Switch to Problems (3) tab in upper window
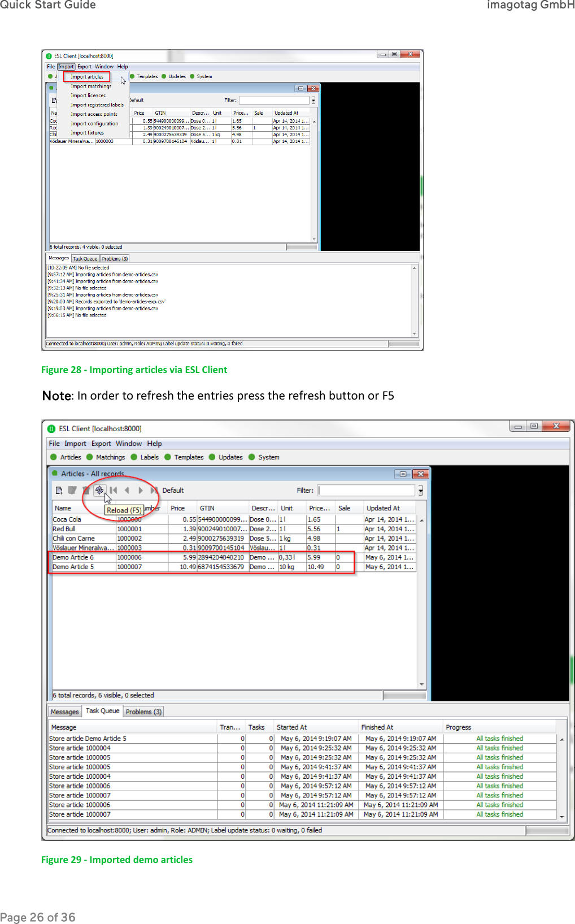The image size is (575, 924). [x=115, y=259]
